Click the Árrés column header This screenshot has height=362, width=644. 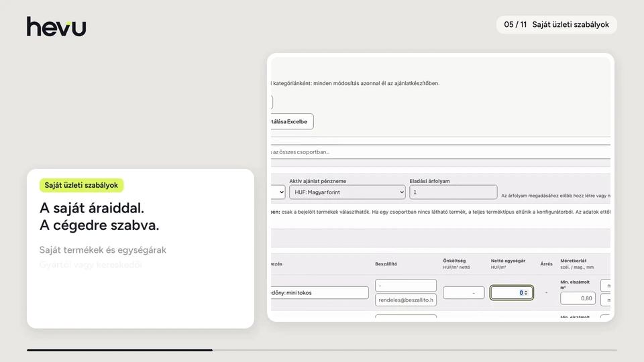coord(546,264)
